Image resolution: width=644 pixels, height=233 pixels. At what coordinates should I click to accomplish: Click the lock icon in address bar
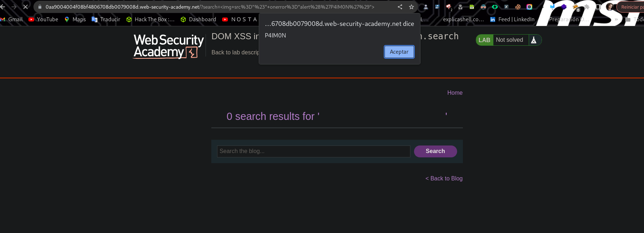click(40, 7)
